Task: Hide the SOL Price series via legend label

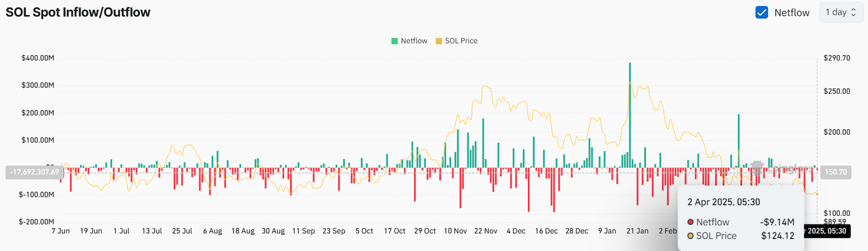Action: [x=461, y=41]
